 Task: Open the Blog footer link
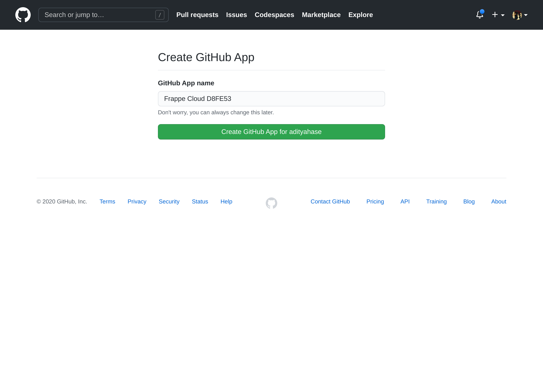coord(469,202)
